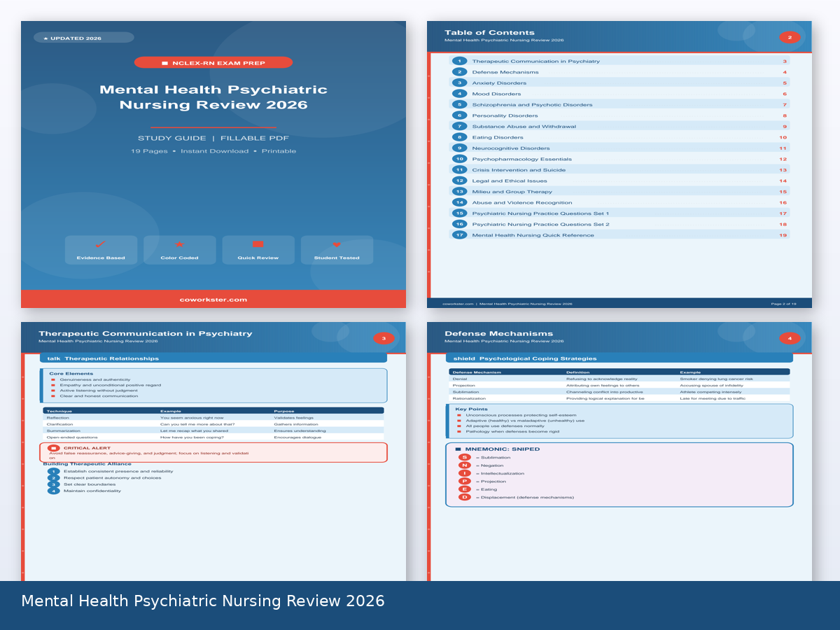Click the UPDATED 2026 badge
The image size is (840, 630).
point(83,37)
